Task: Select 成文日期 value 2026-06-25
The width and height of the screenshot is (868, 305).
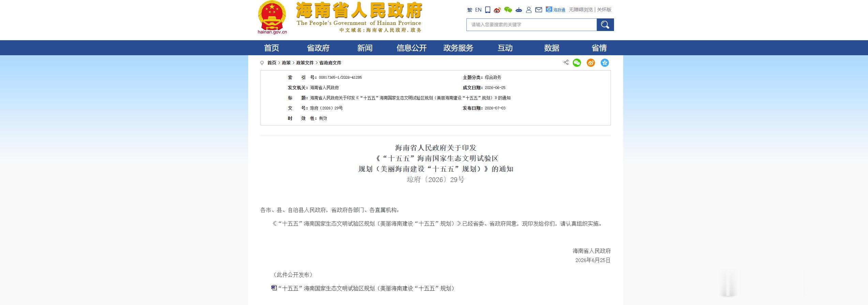Action: tap(495, 88)
